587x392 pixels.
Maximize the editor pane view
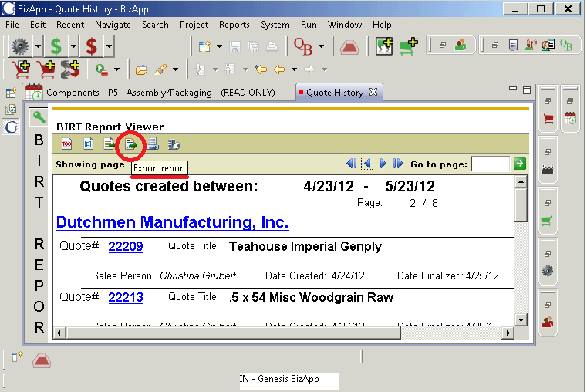click(x=527, y=90)
